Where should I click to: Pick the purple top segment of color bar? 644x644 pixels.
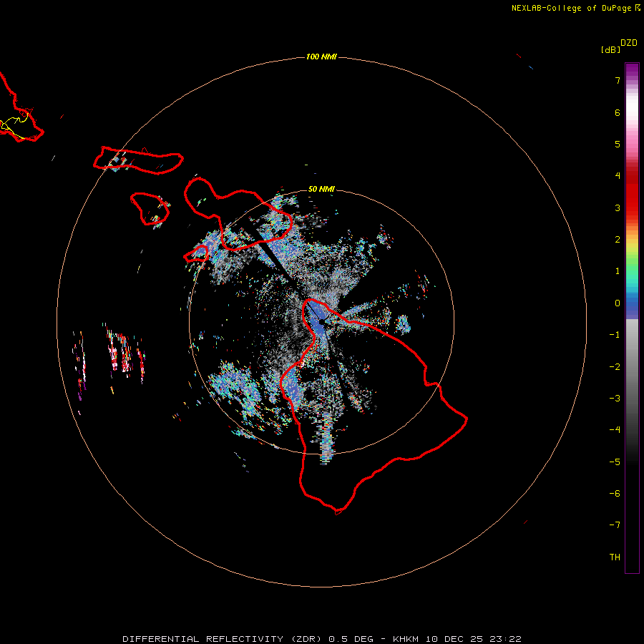coord(632,70)
